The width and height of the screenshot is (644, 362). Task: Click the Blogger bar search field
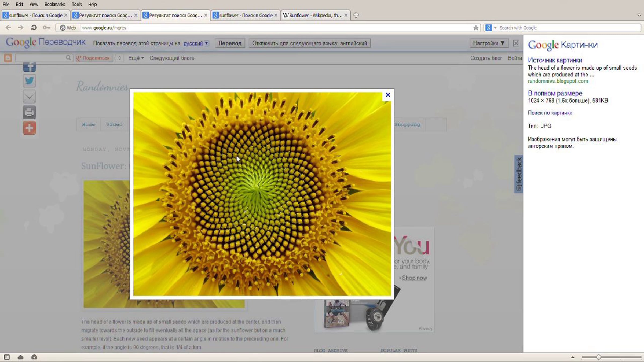pyautogui.click(x=41, y=58)
